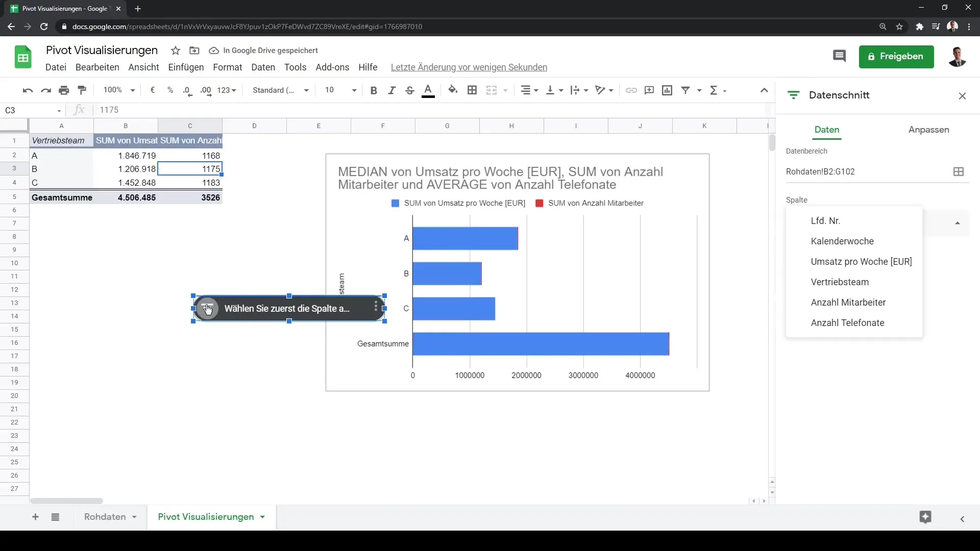Collapse the Spalte dropdown arrow
The width and height of the screenshot is (980, 551).
click(958, 223)
